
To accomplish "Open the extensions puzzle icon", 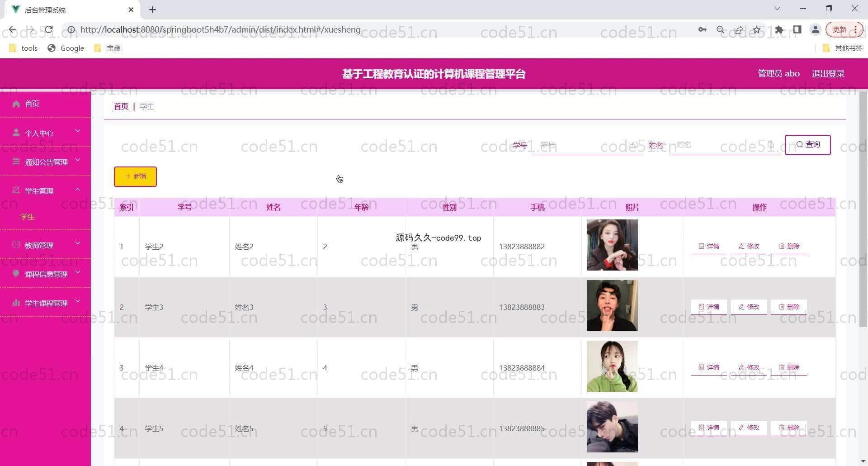I will coord(779,30).
